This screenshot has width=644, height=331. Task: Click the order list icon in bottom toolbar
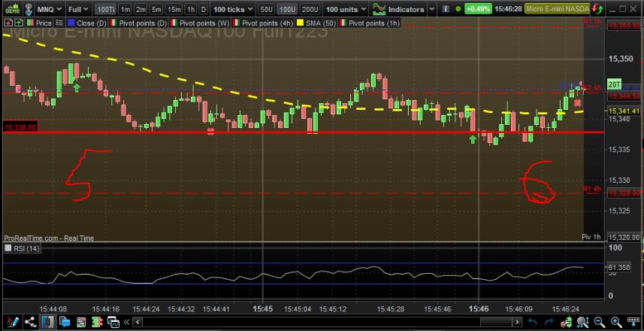click(x=81, y=322)
